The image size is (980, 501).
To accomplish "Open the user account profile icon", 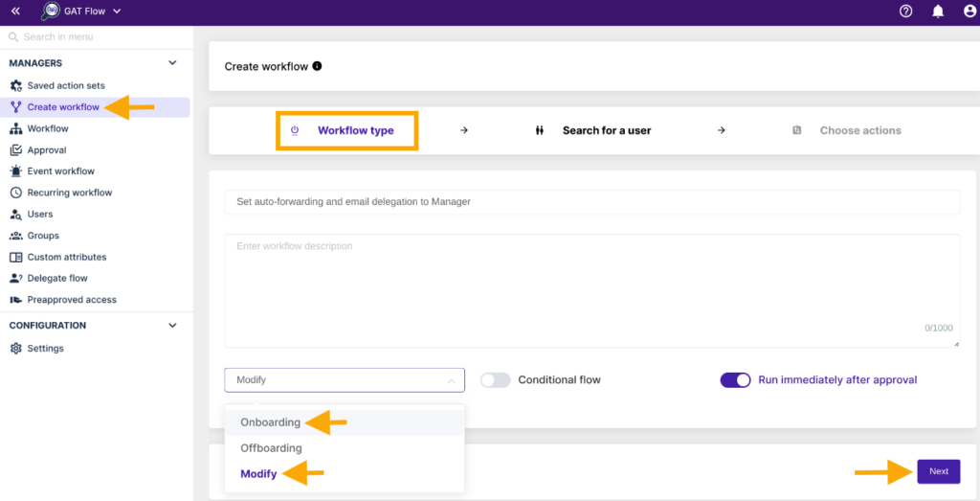I will 969,11.
